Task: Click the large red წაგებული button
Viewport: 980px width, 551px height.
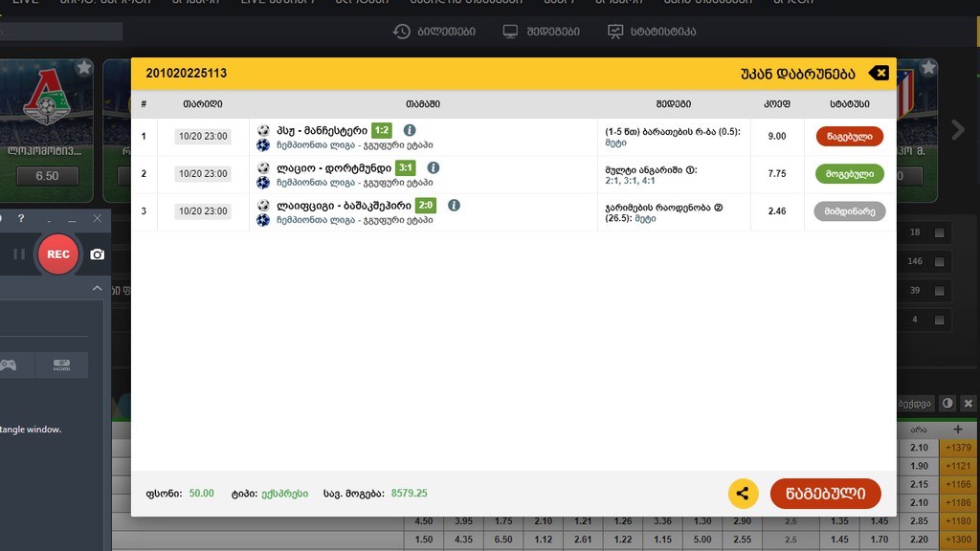Action: (x=826, y=494)
